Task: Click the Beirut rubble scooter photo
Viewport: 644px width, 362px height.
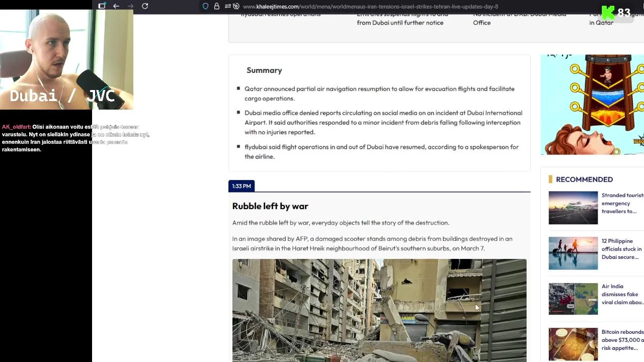Action: (379, 310)
